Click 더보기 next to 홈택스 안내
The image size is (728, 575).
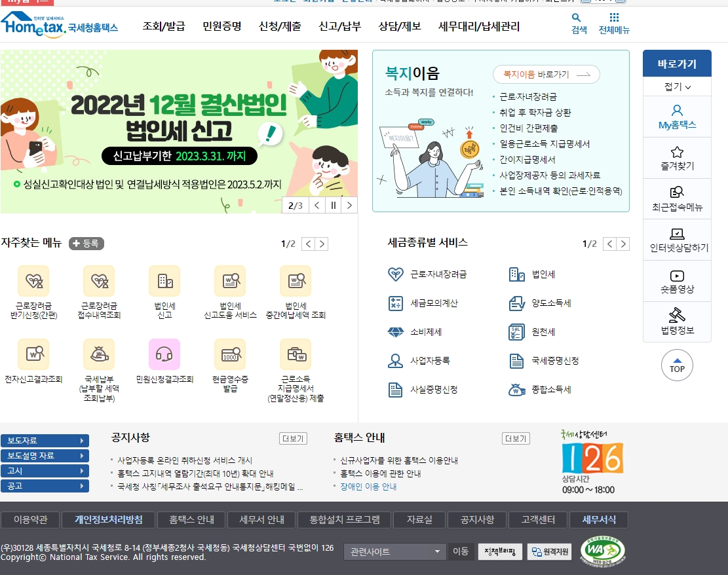[516, 439]
